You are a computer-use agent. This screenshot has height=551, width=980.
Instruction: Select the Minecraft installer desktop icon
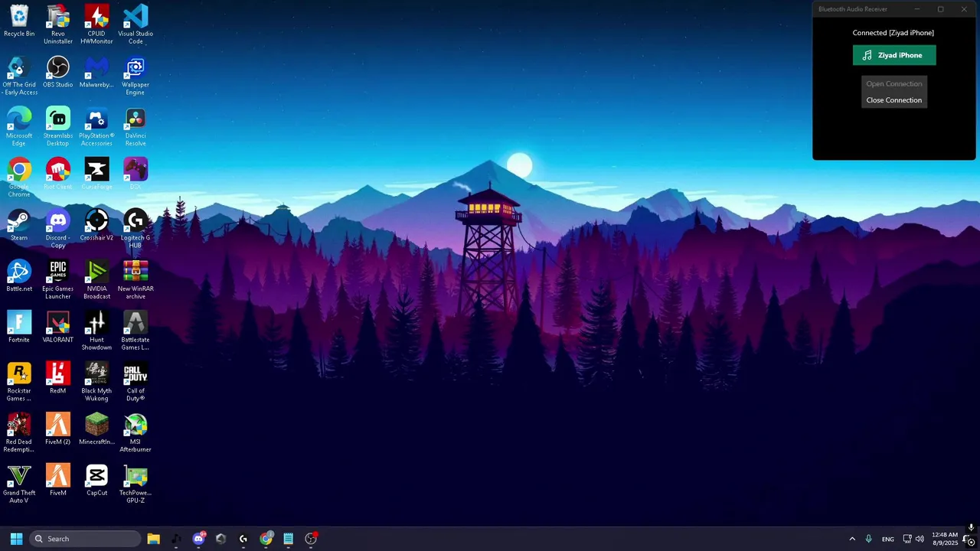(96, 429)
